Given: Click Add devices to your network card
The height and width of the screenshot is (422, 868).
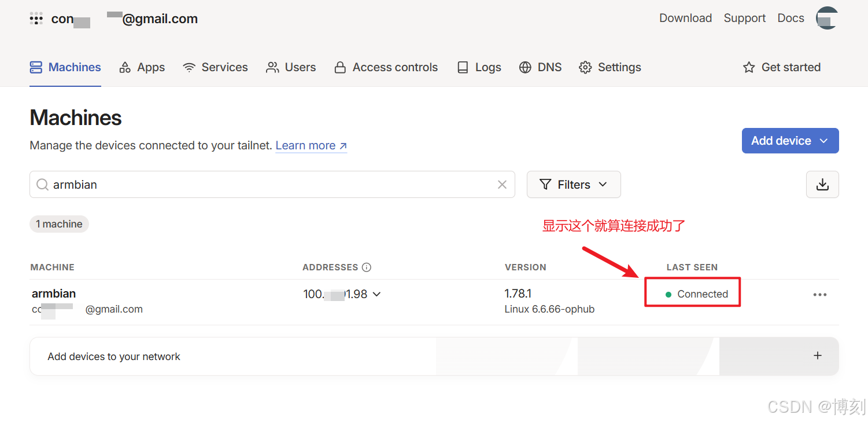Looking at the screenshot, I should (x=434, y=356).
